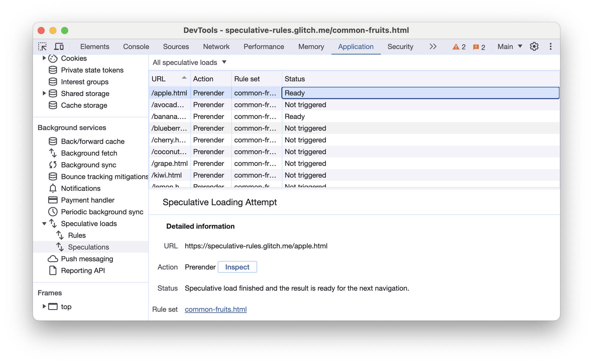Click the Speculations sync icon in sidebar

pyautogui.click(x=60, y=247)
